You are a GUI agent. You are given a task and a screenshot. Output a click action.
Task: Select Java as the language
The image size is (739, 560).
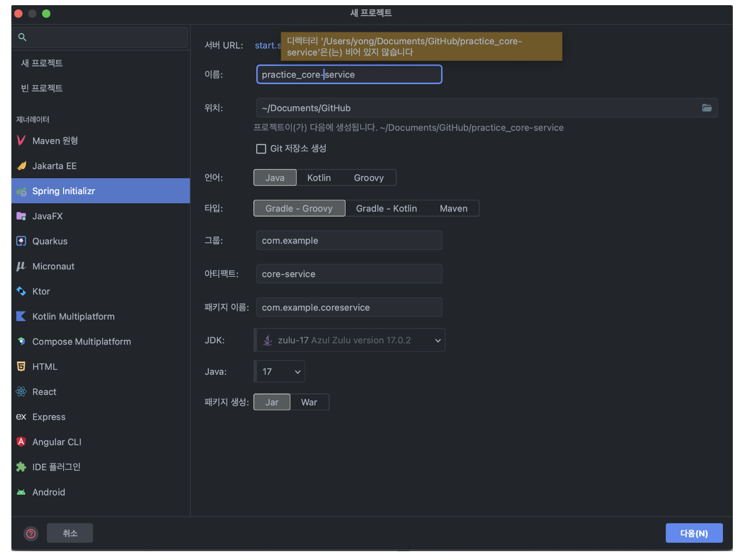[275, 178]
